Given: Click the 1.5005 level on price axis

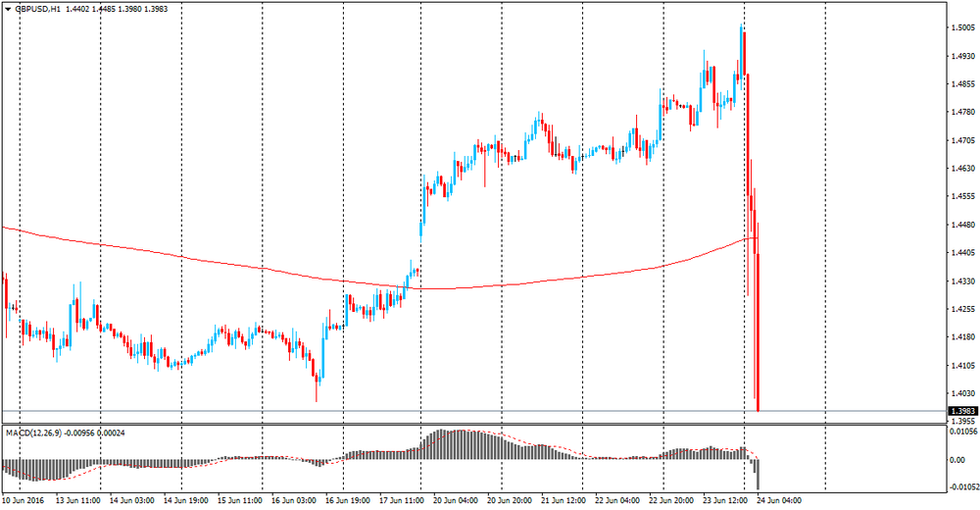Looking at the screenshot, I should point(961,28).
